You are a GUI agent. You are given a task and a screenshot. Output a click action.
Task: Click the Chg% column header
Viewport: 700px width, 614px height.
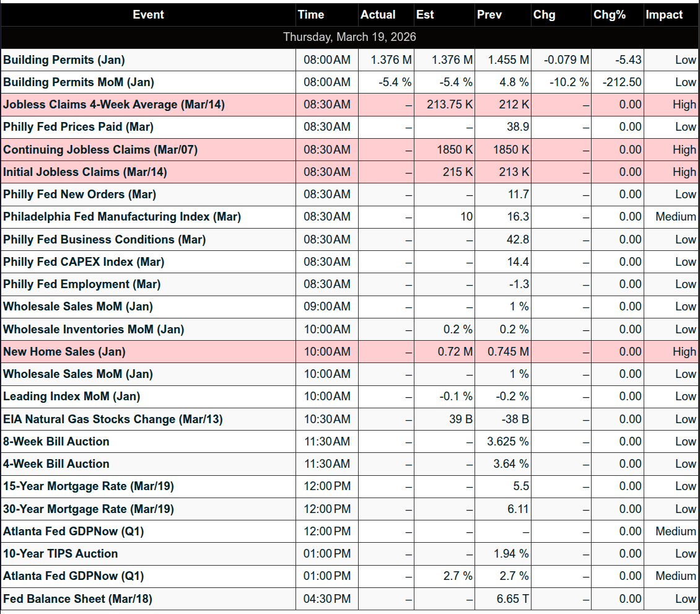610,15
